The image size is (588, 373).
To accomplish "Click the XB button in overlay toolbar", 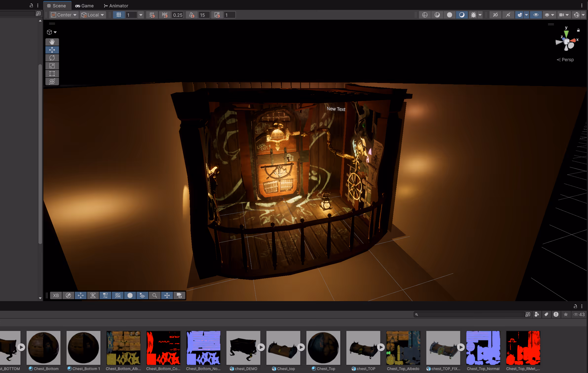I will point(56,295).
